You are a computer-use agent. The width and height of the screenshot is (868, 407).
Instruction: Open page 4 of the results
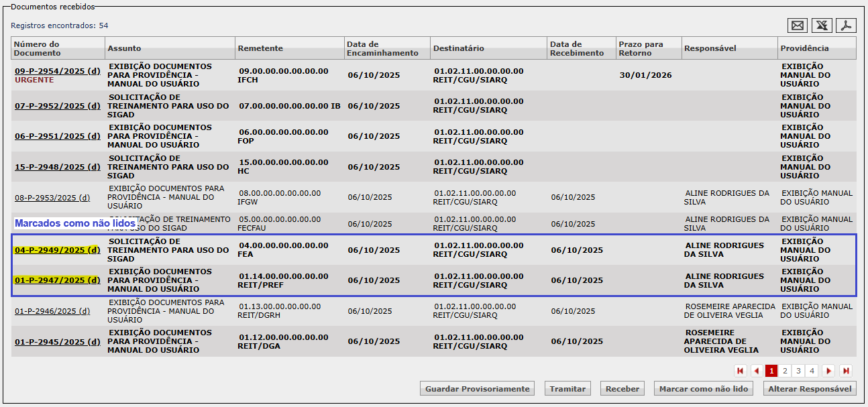[x=812, y=371]
